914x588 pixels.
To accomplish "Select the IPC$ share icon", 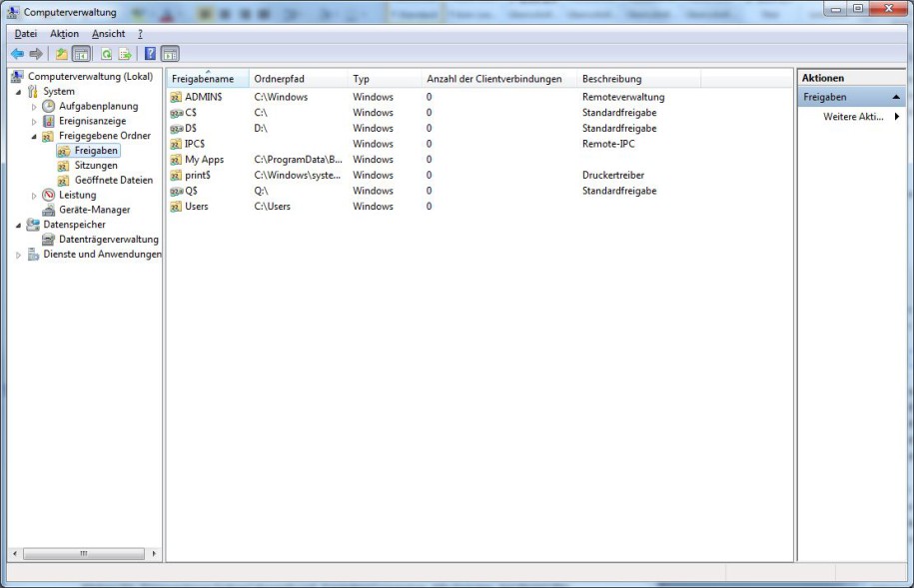I will pyautogui.click(x=176, y=144).
